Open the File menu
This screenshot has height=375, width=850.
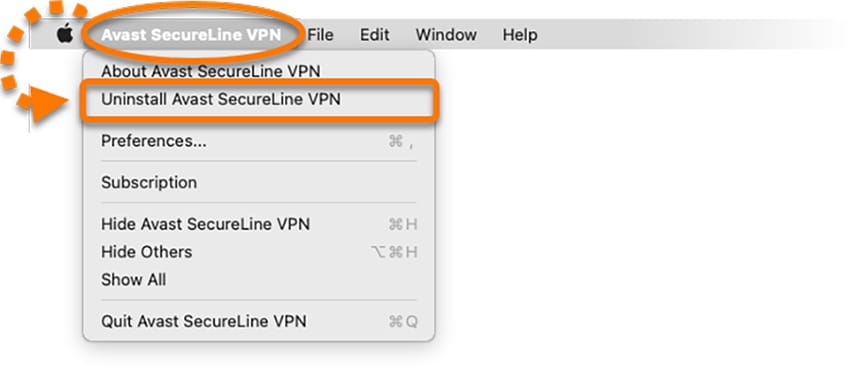(320, 35)
